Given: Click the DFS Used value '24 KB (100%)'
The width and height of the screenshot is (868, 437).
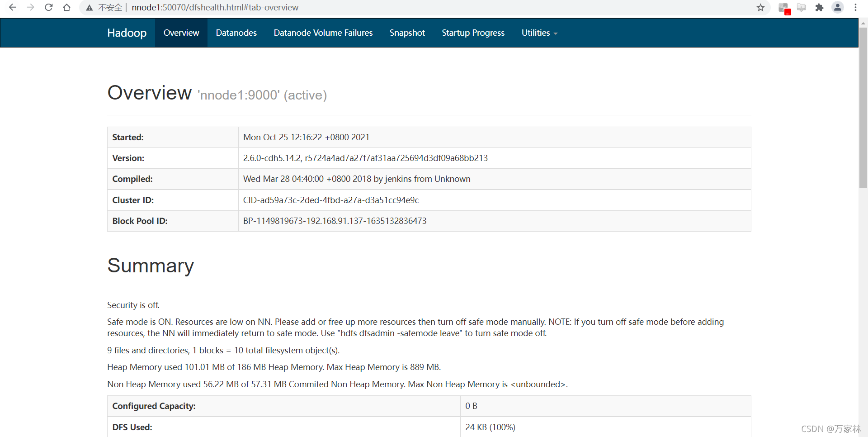Looking at the screenshot, I should (x=490, y=427).
